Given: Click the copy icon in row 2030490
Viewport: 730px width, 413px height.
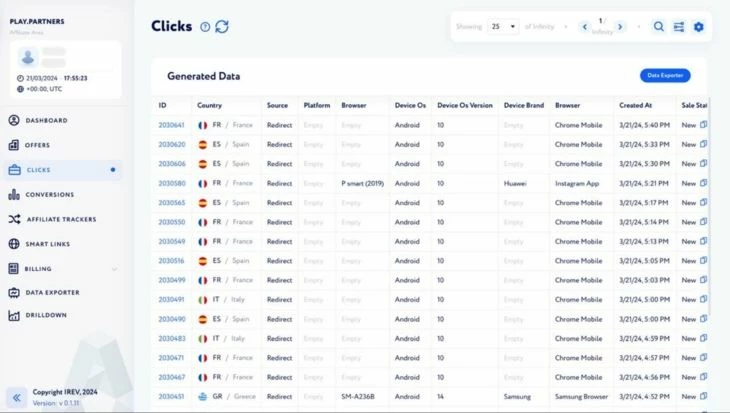Looking at the screenshot, I should click(x=703, y=319).
